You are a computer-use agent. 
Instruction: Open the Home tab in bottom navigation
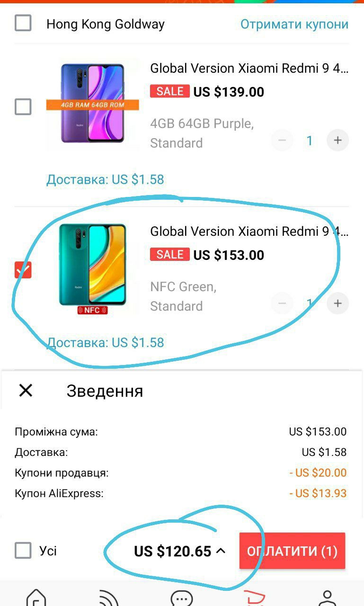[x=36, y=597]
